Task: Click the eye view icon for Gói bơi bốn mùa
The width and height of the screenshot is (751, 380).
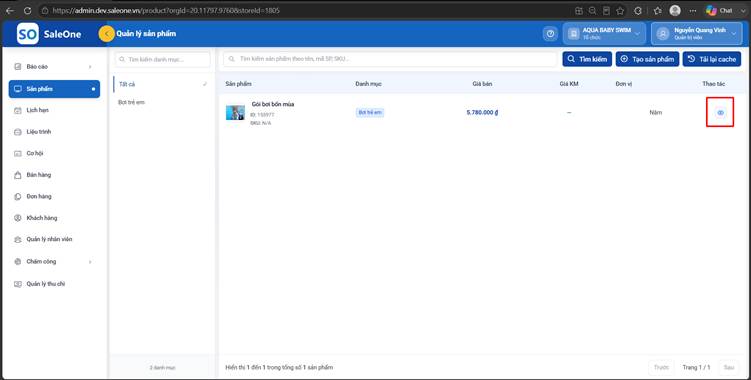Action: click(x=720, y=113)
